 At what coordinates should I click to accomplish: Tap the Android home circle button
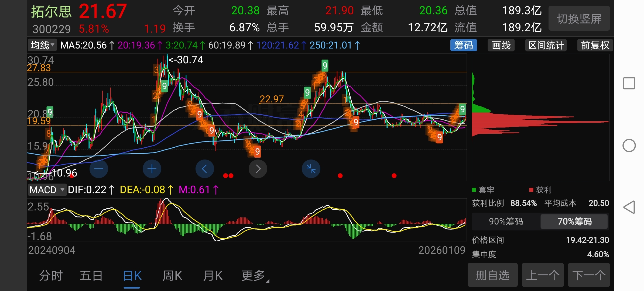[x=629, y=146]
